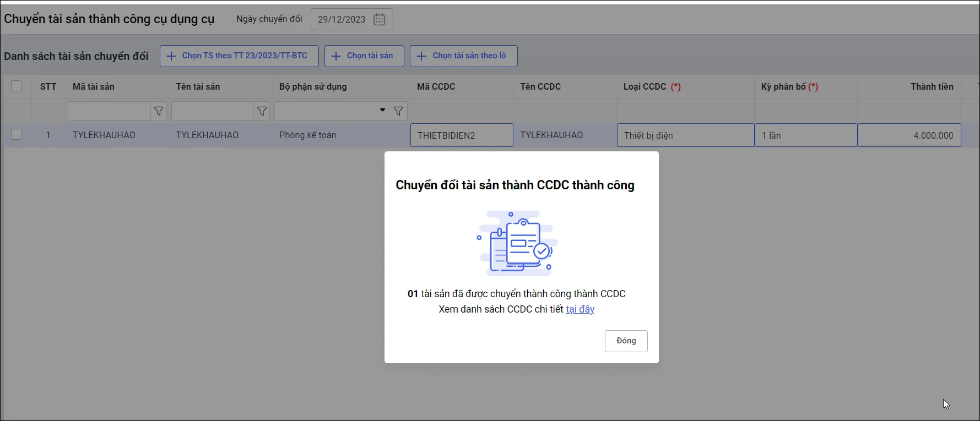The height and width of the screenshot is (421, 980).
Task: Click filter icon for Bộ phận sử dụng column
Action: (398, 111)
